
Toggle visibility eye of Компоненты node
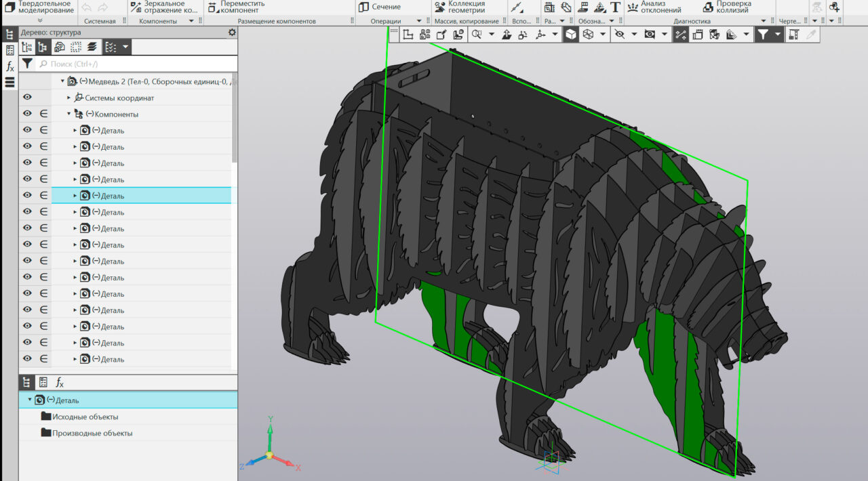coord(27,114)
